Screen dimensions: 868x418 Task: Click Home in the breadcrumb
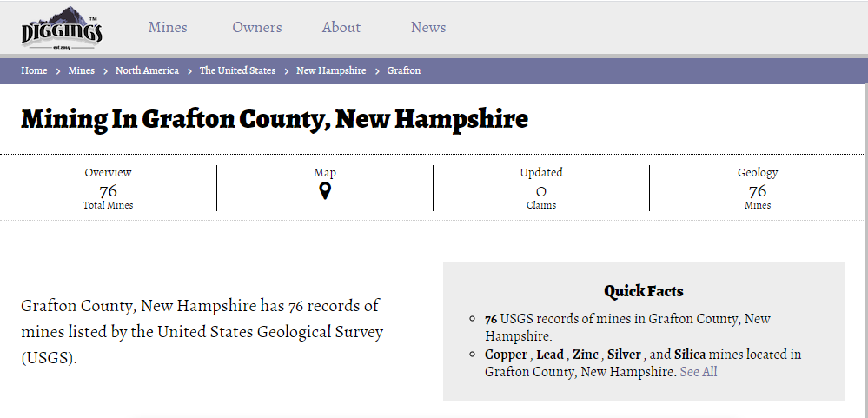point(34,70)
